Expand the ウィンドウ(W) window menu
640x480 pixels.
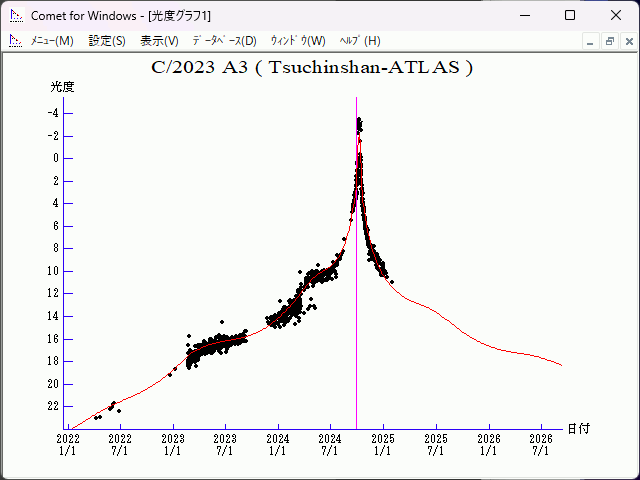click(298, 41)
